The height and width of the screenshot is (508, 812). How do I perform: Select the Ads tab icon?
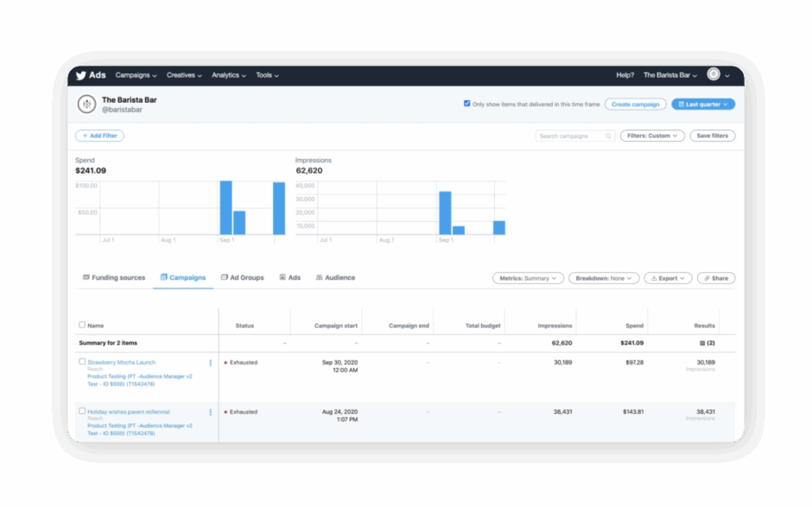282,276
